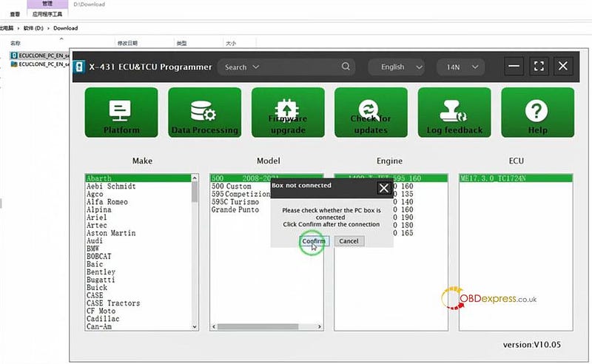The width and height of the screenshot is (592, 364).
Task: Select Alpina in the Make list
Action: pos(138,209)
